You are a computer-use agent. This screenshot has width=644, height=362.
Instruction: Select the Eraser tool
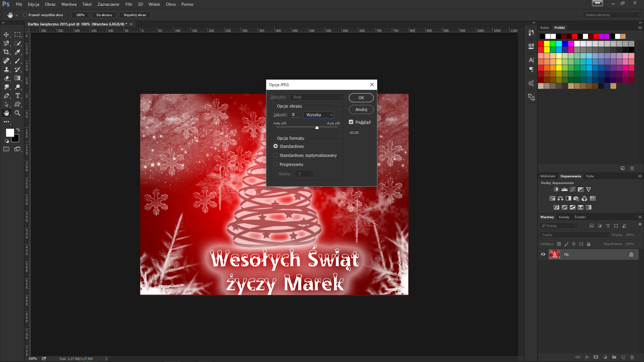coord(6,78)
